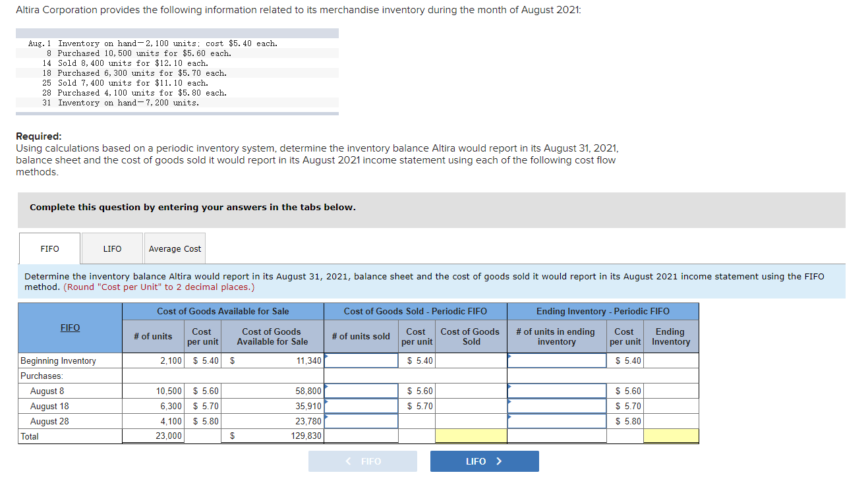Select units sold field for August 28
The image size is (868, 485).
pyautogui.click(x=361, y=421)
